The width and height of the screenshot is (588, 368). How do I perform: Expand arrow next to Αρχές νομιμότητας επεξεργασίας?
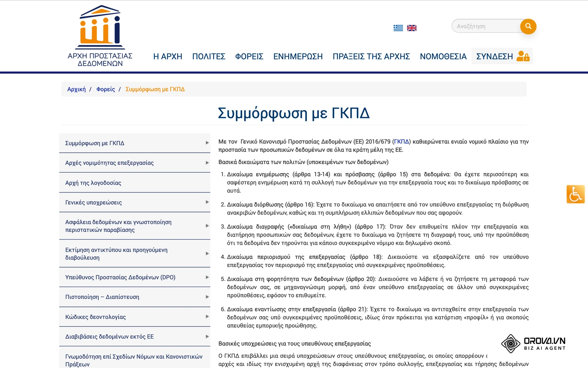coord(207,163)
